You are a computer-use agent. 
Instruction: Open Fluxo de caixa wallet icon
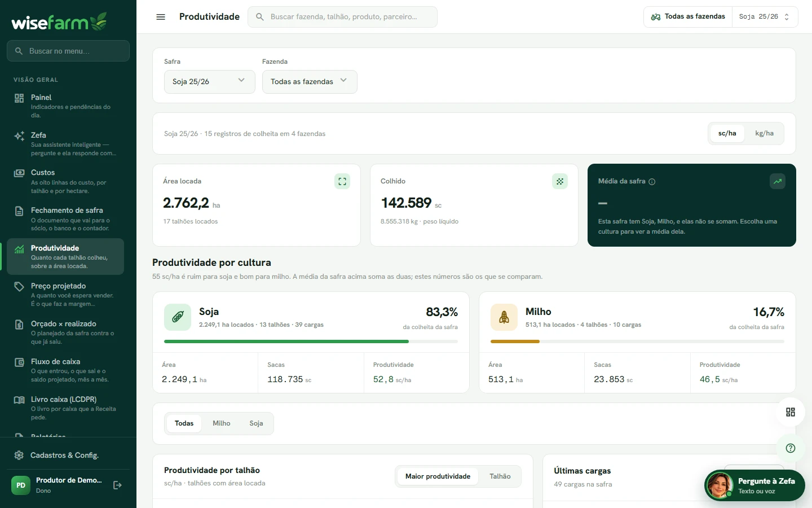click(x=19, y=362)
